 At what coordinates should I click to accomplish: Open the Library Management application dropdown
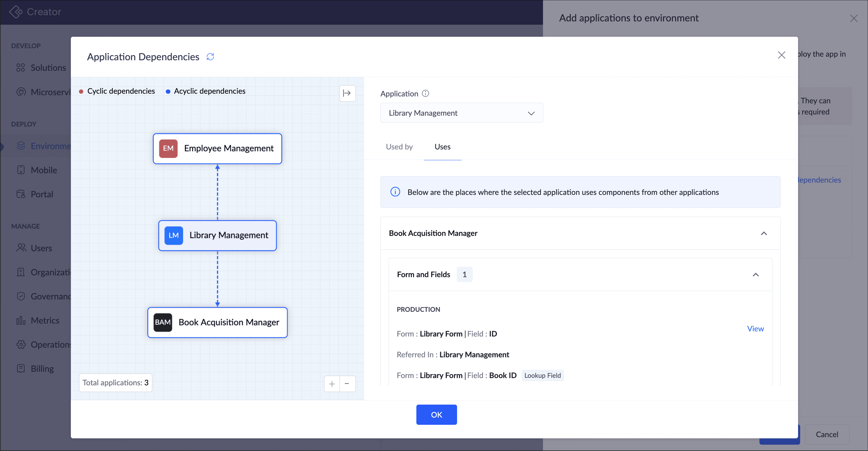pyautogui.click(x=461, y=113)
